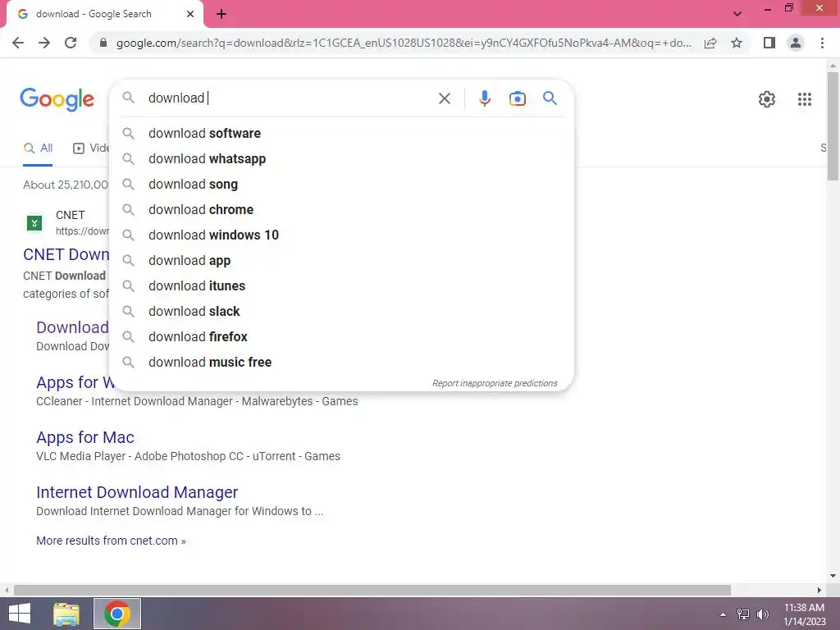
Task: Select suggestion download chrome
Action: [341, 209]
